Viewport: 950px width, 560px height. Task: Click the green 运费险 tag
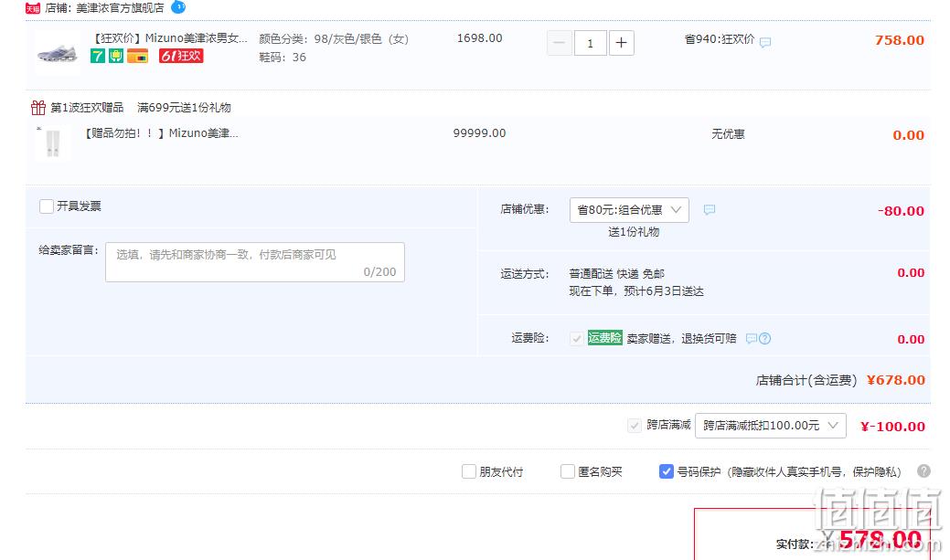point(604,338)
